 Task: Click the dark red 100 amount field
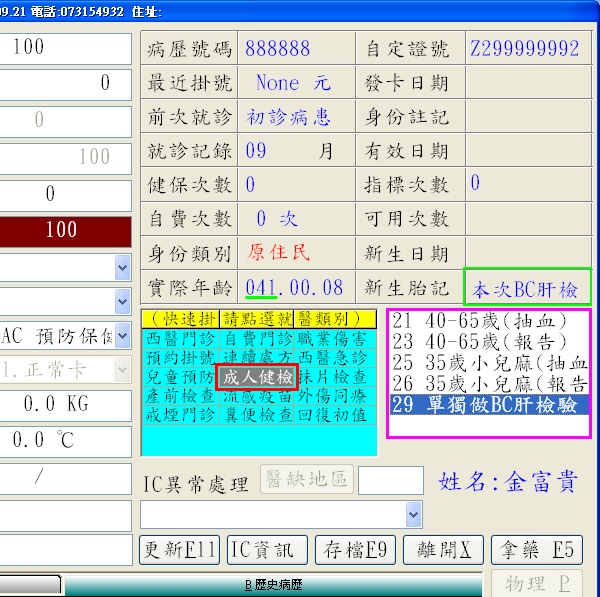pos(62,230)
